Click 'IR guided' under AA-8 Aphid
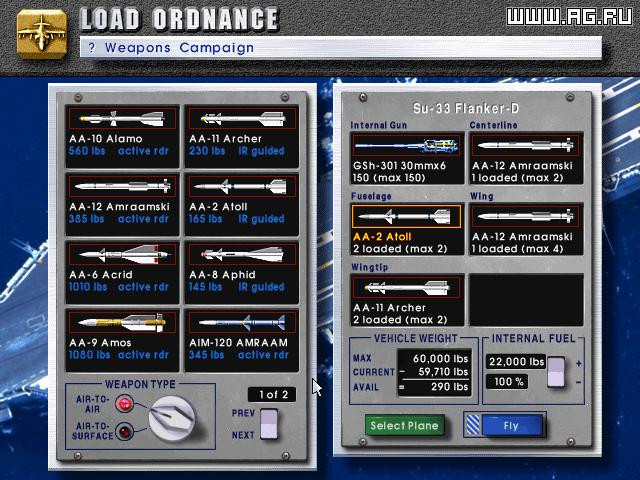Viewport: 640px width, 480px height. (261, 287)
